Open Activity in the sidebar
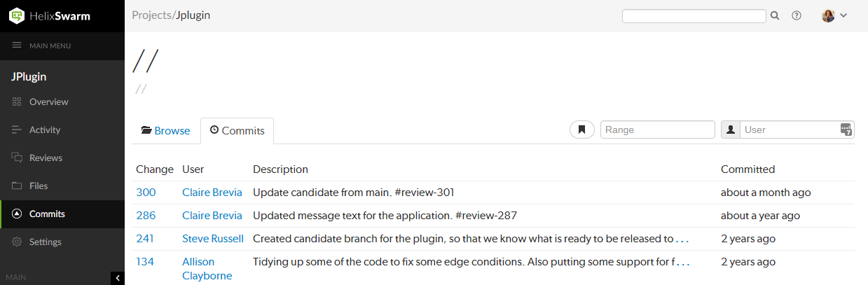Screen dimensions: 868x285 click(x=45, y=130)
